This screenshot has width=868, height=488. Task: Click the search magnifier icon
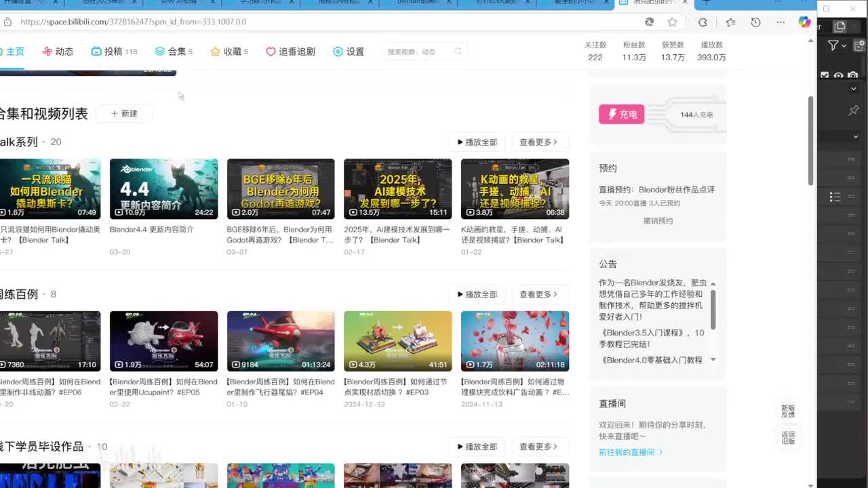pyautogui.click(x=458, y=52)
